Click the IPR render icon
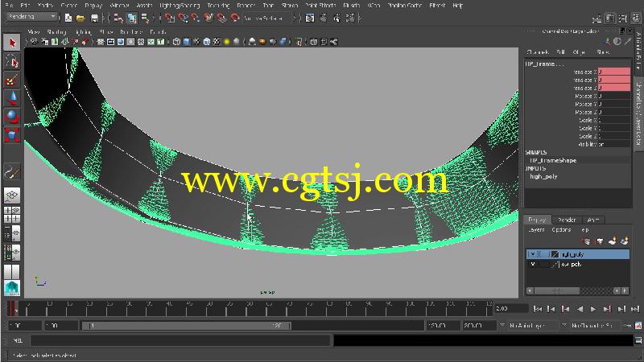 pos(337,18)
